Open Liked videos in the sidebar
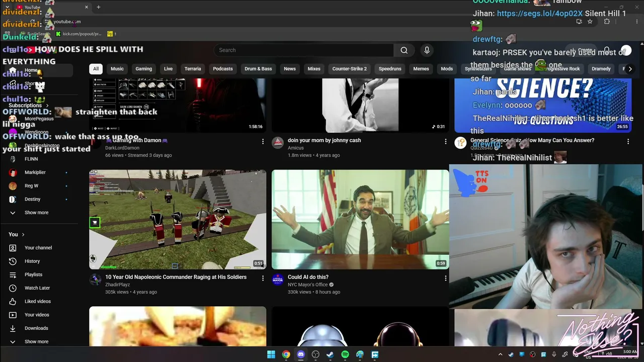 (x=38, y=302)
